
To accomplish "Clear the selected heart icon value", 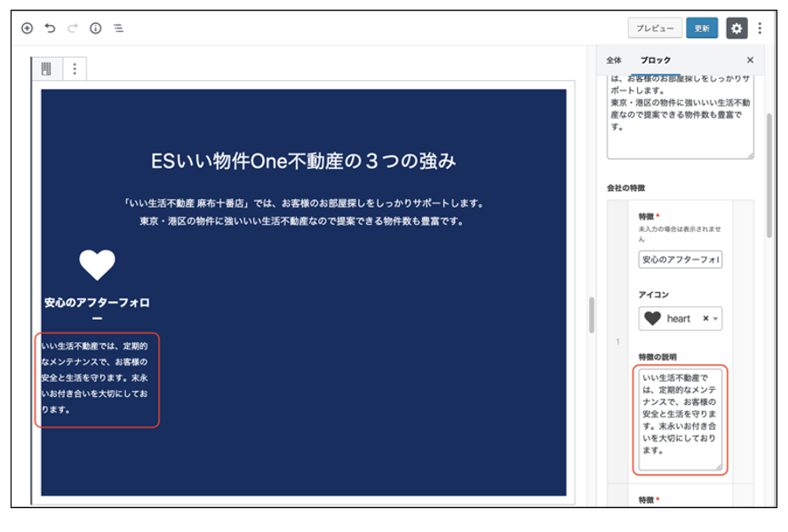I will [x=704, y=319].
